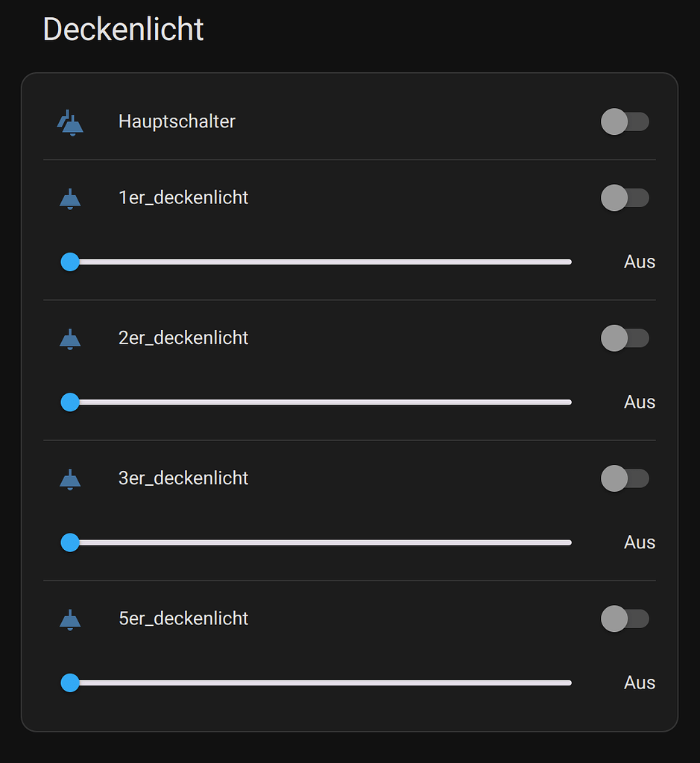Viewport: 700px width, 763px height.
Task: Open the 1er_deckenlicht ceiling lamp icon
Action: coord(70,198)
